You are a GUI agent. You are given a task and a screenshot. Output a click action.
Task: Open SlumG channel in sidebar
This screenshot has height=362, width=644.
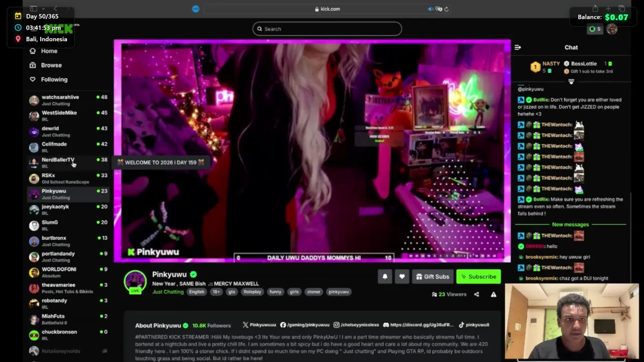point(68,225)
